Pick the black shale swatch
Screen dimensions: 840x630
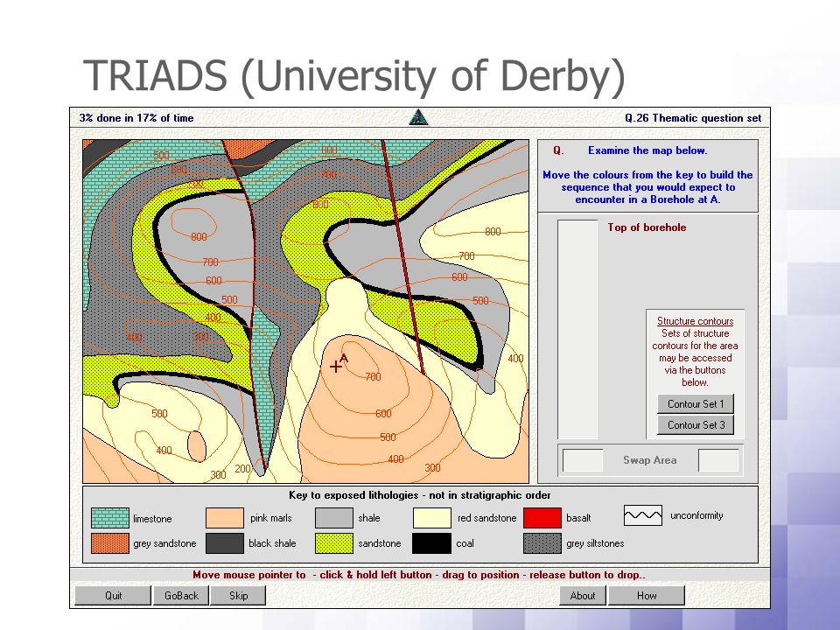225,543
